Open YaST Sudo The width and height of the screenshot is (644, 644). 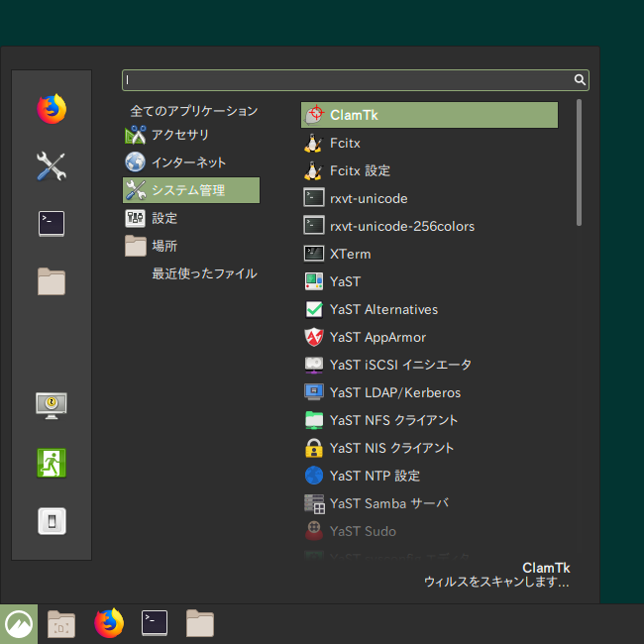pyautogui.click(x=429, y=531)
